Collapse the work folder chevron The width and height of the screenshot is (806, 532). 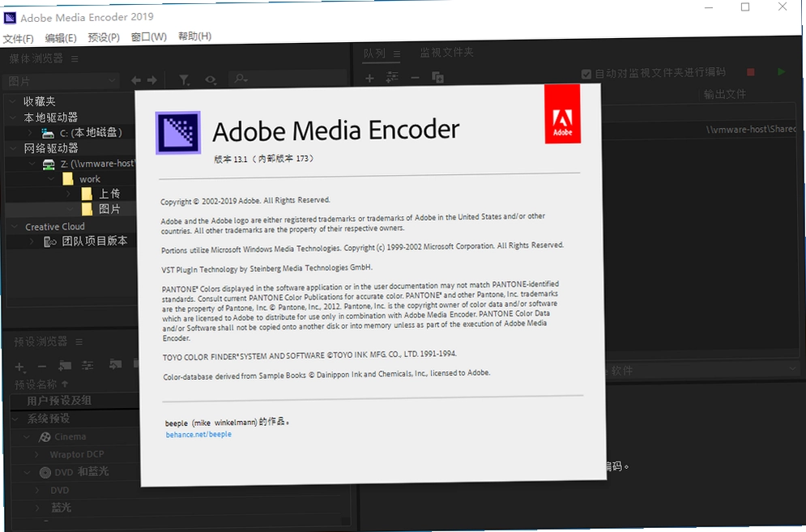[x=51, y=179]
